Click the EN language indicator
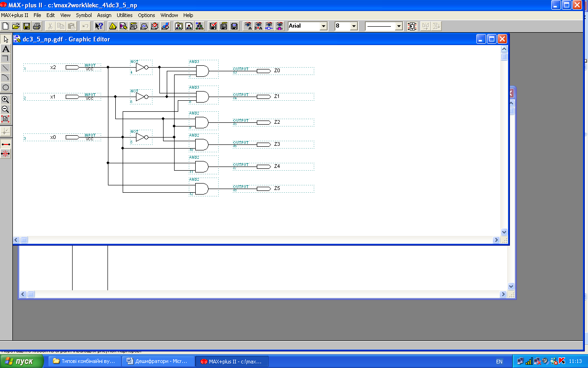This screenshot has width=588, height=368. (499, 362)
